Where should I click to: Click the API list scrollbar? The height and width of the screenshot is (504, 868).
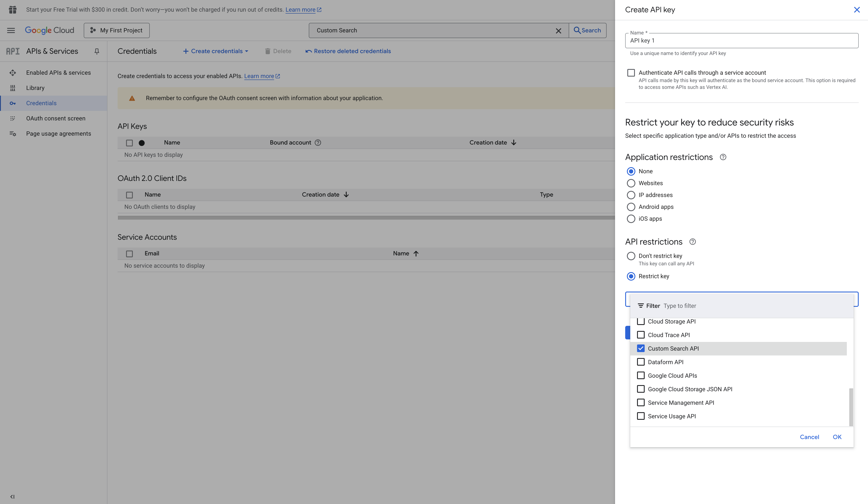[x=851, y=407]
